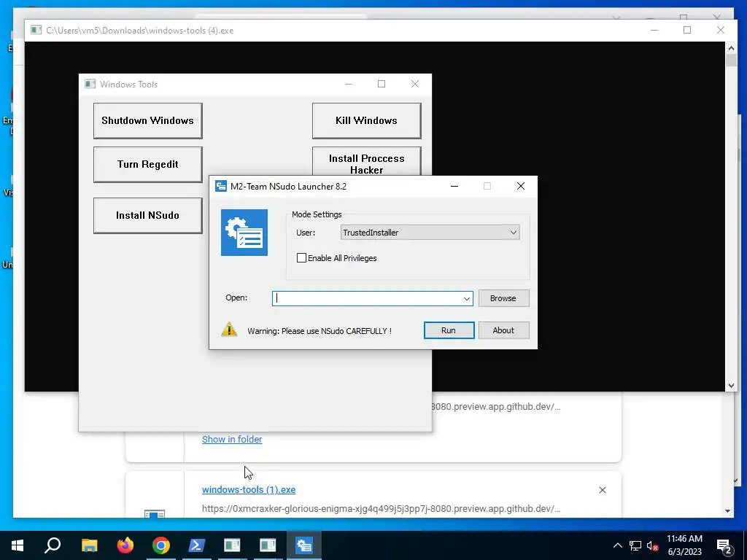This screenshot has height=560, width=747.
Task: Click the Turn Regedit button
Action: click(147, 164)
